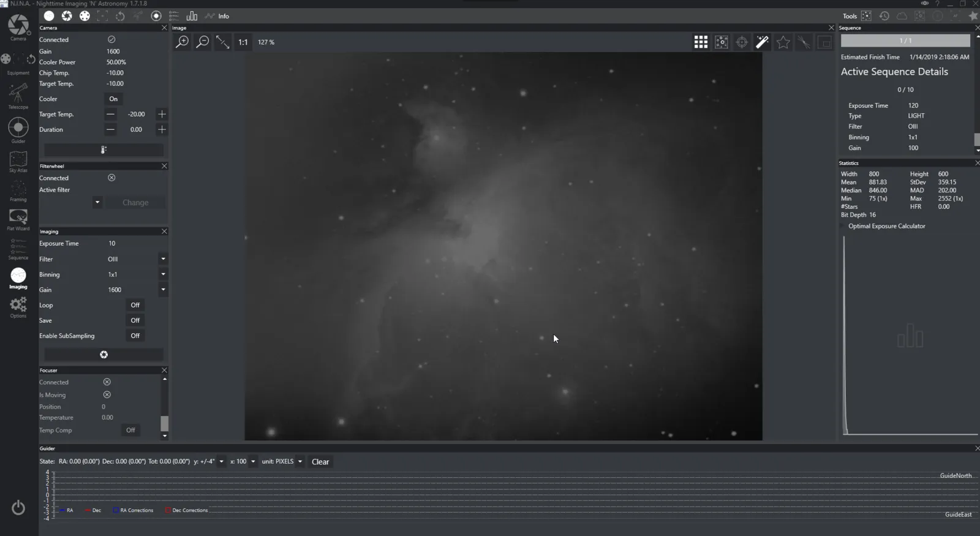Close the Filterwheel panel

click(164, 166)
